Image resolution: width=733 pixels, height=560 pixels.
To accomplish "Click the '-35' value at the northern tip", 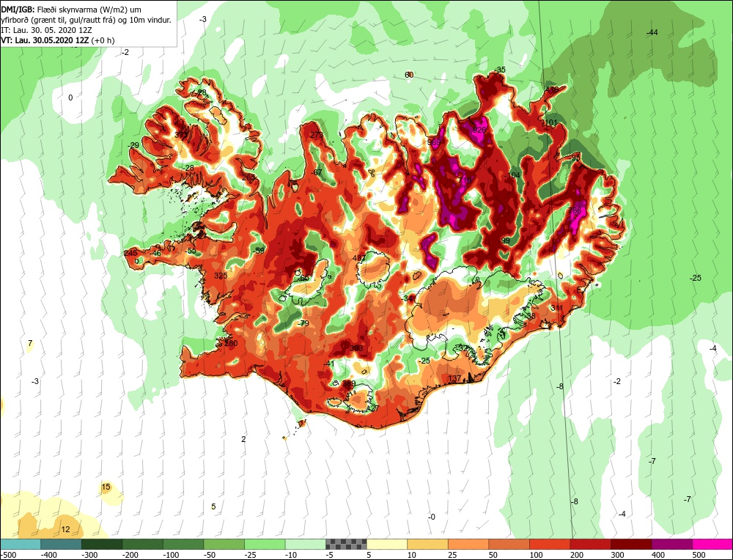I will (500, 70).
